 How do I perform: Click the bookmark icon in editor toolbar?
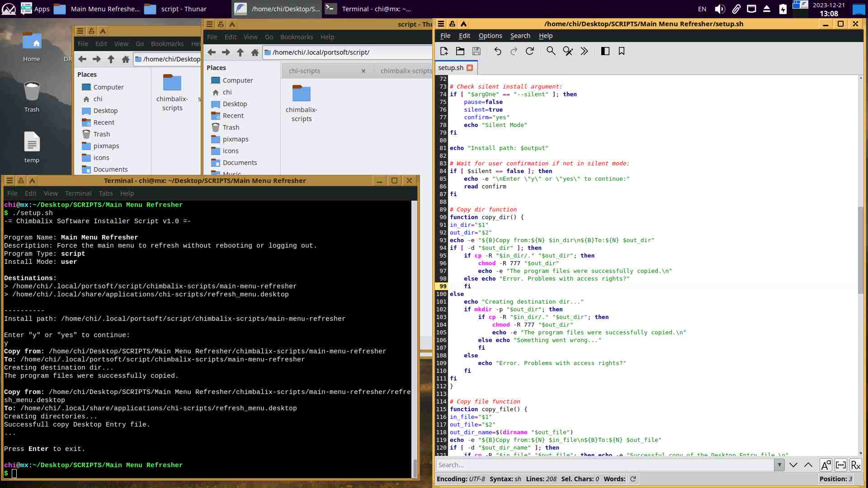622,51
